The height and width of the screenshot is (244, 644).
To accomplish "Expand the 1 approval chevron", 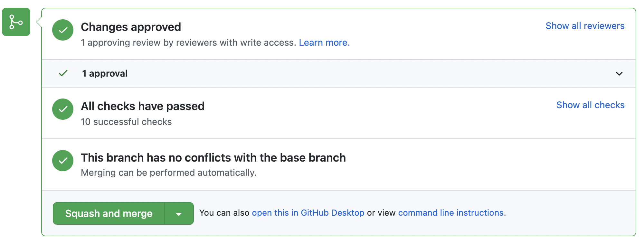I will pos(619,74).
